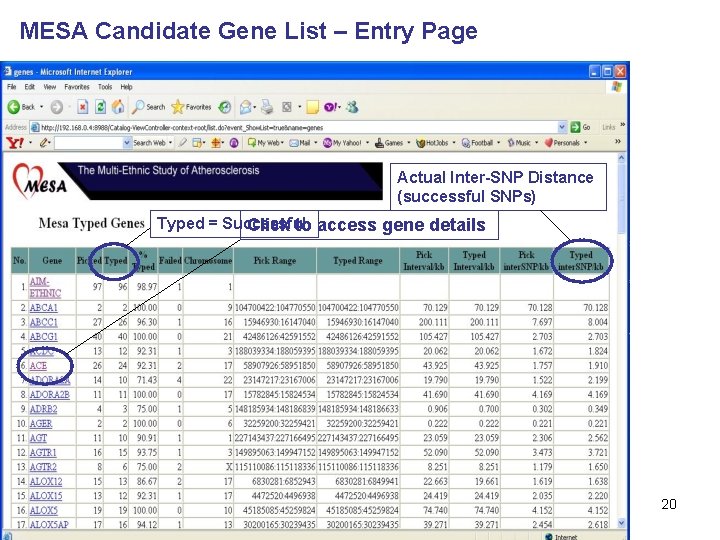This screenshot has width=720, height=540.
Task: Stop page loading with red X icon
Action: pos(82,107)
